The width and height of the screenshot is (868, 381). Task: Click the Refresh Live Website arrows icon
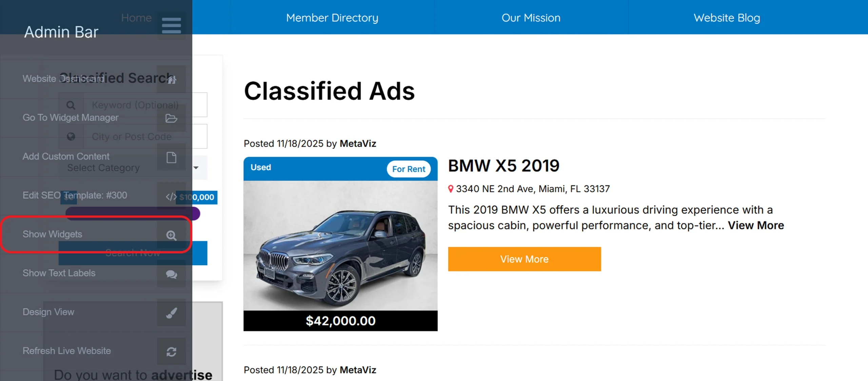click(x=171, y=352)
